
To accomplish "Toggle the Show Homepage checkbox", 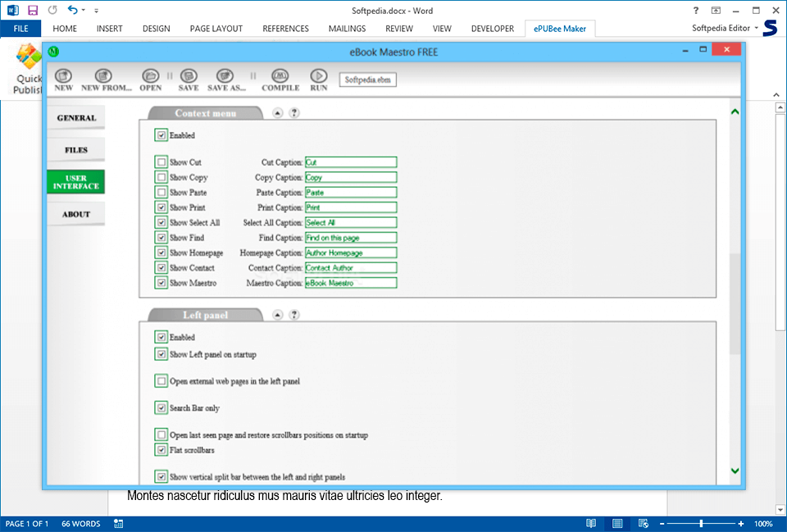I will [x=161, y=252].
